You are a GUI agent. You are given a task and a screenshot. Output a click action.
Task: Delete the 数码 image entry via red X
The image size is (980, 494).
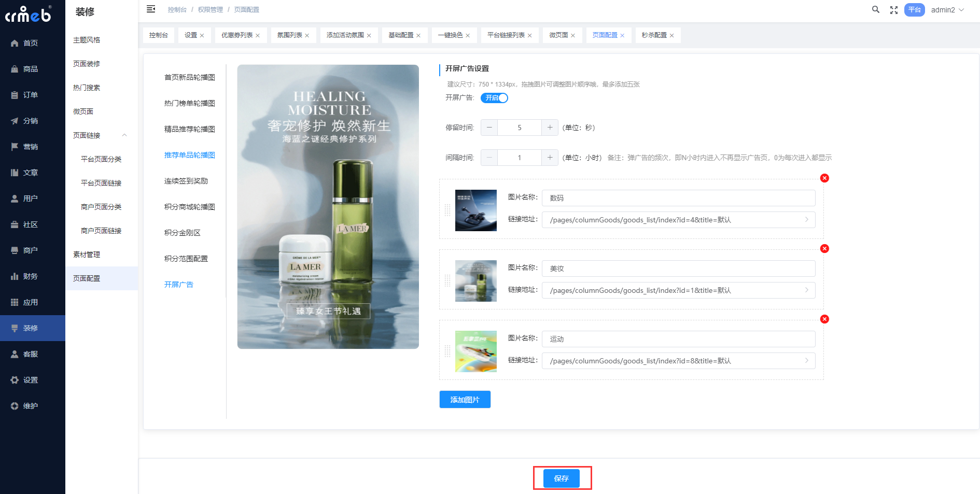[x=824, y=178]
